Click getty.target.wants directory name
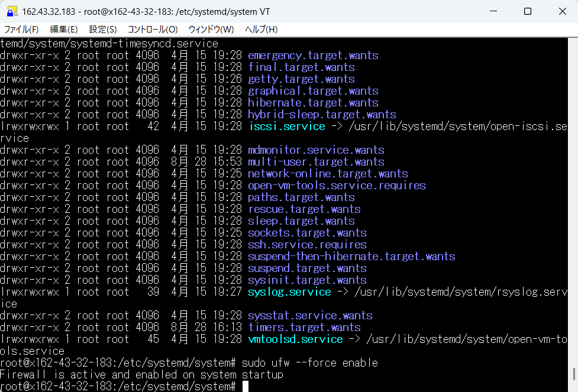The width and height of the screenshot is (578, 392). 301,79
